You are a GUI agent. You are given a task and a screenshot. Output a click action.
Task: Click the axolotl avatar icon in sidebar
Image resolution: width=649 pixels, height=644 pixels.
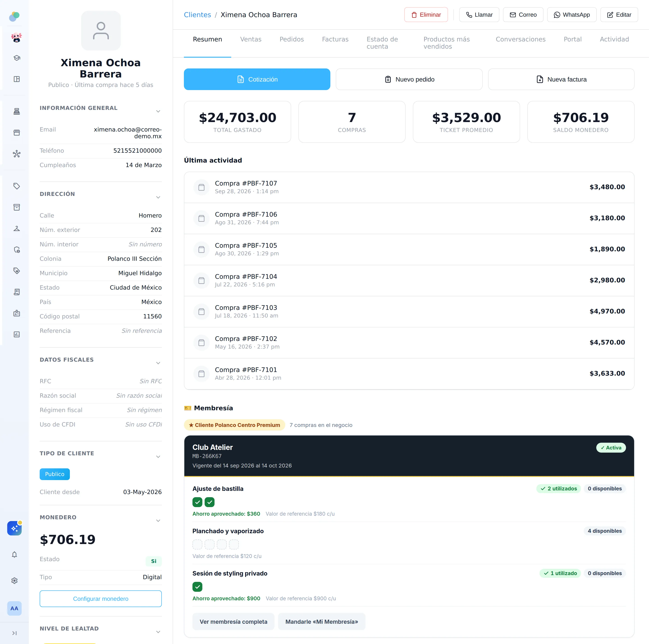16,37
